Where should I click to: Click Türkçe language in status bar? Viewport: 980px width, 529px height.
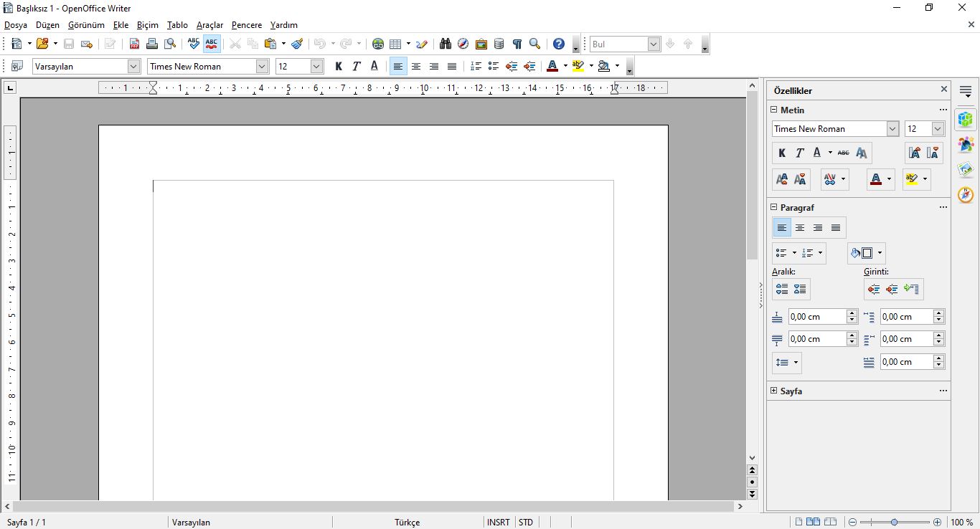pyautogui.click(x=407, y=523)
